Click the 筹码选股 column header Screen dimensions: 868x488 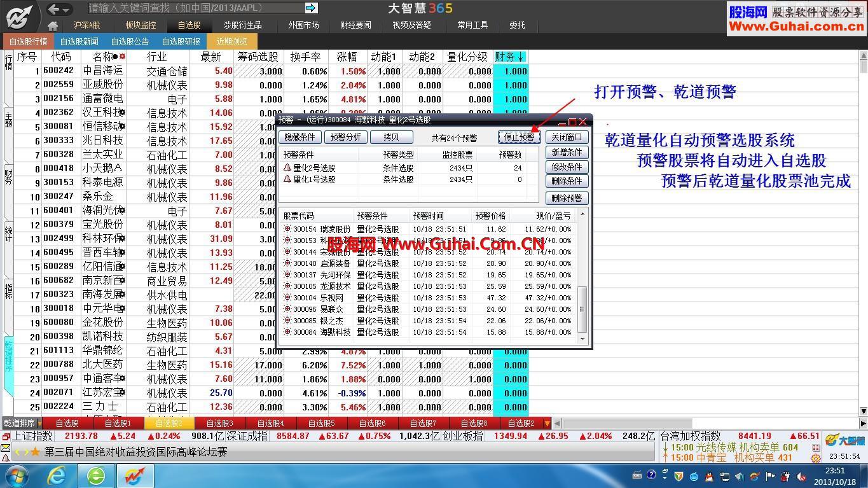tap(258, 57)
